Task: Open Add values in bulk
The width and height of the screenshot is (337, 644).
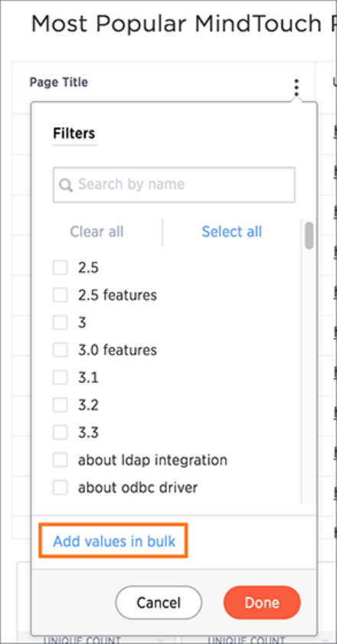Action: coord(114,541)
